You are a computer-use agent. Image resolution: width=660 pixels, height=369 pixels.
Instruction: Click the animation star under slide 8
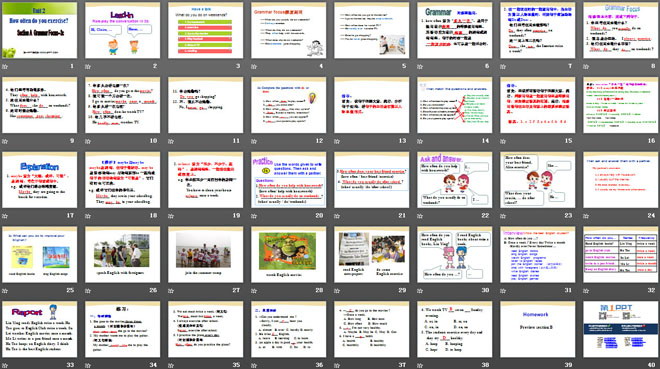pyautogui.click(x=586, y=66)
